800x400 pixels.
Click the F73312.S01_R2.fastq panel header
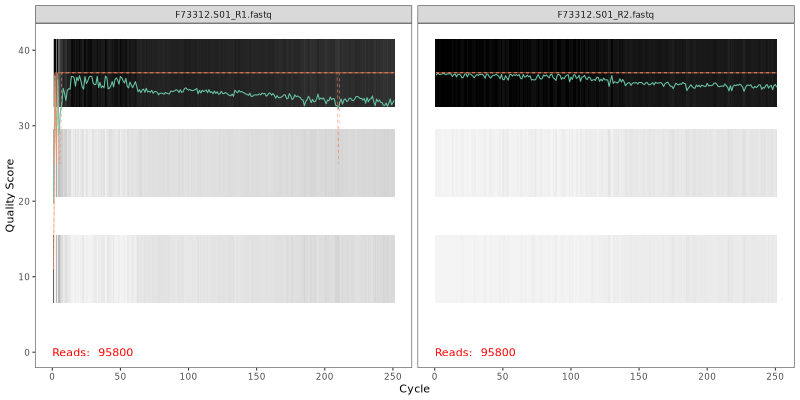605,14
